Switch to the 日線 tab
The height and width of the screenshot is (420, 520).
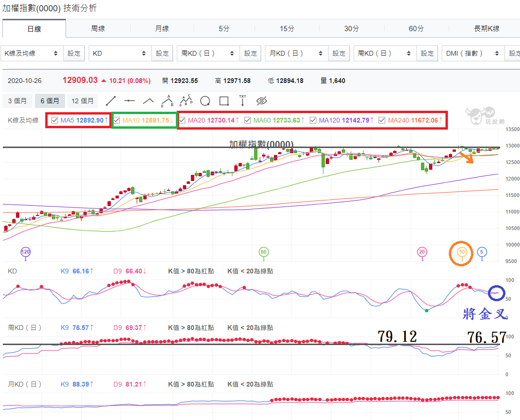[34, 29]
